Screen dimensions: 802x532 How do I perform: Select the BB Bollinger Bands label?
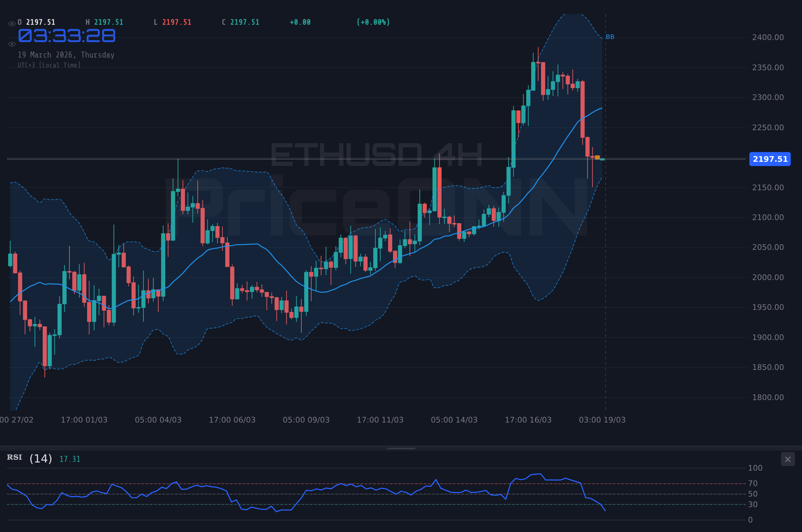coord(610,36)
